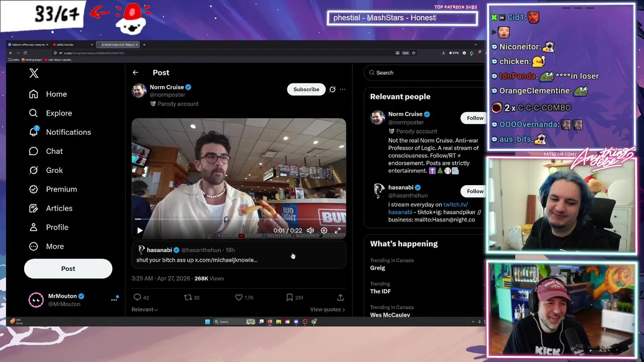Screen dimensions: 644x362
Task: Reload the page in browser
Action: tap(25, 53)
